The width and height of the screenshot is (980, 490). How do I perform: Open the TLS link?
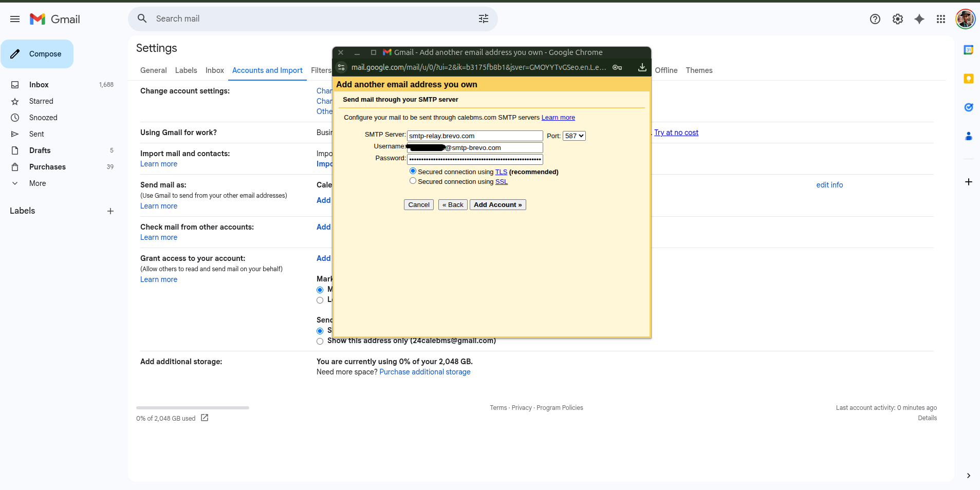(x=501, y=172)
